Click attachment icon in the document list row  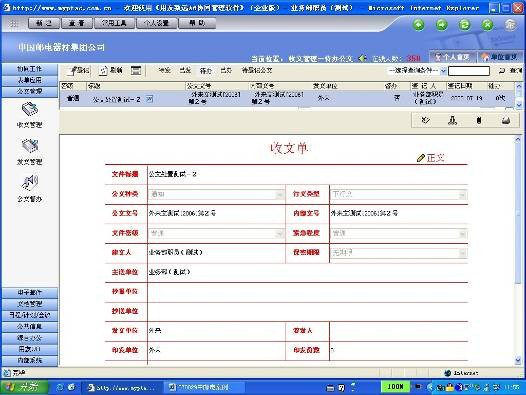pos(150,99)
